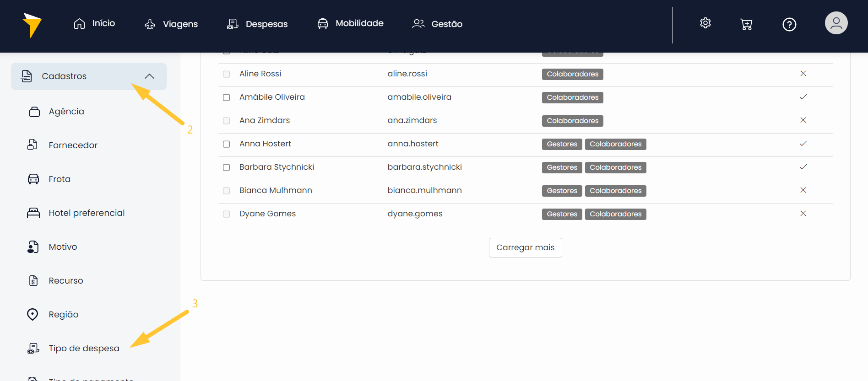
Task: Open settings gear icon in top bar
Action: (705, 23)
